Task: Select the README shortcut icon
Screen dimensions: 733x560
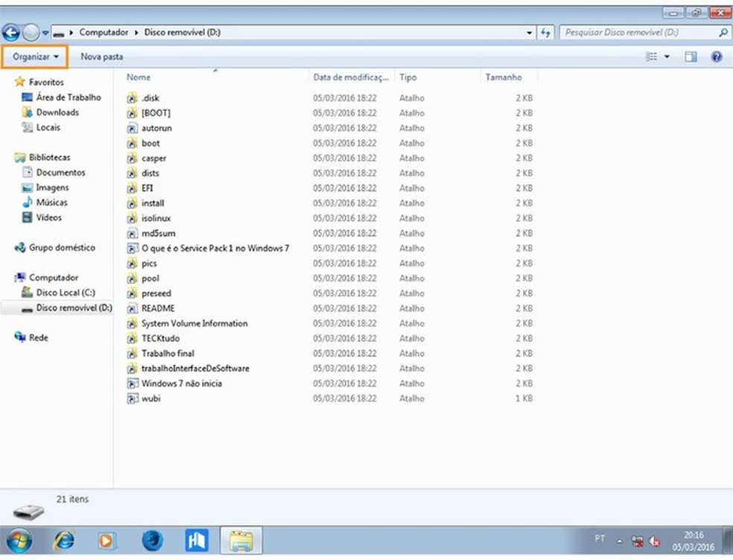Action: point(133,308)
